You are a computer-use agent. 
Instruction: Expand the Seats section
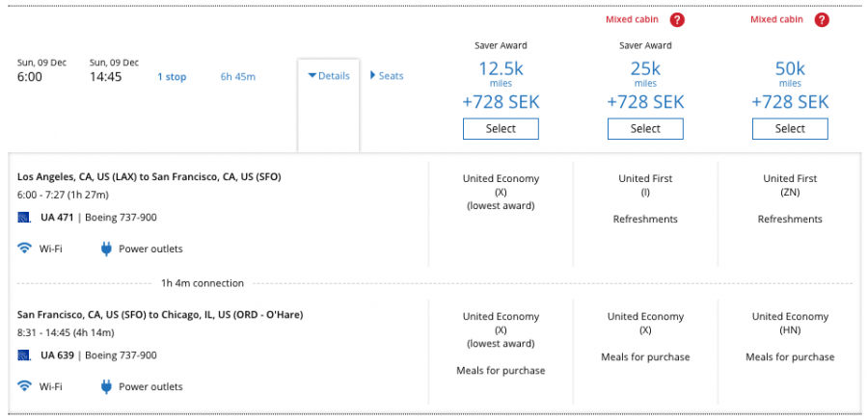tap(387, 76)
